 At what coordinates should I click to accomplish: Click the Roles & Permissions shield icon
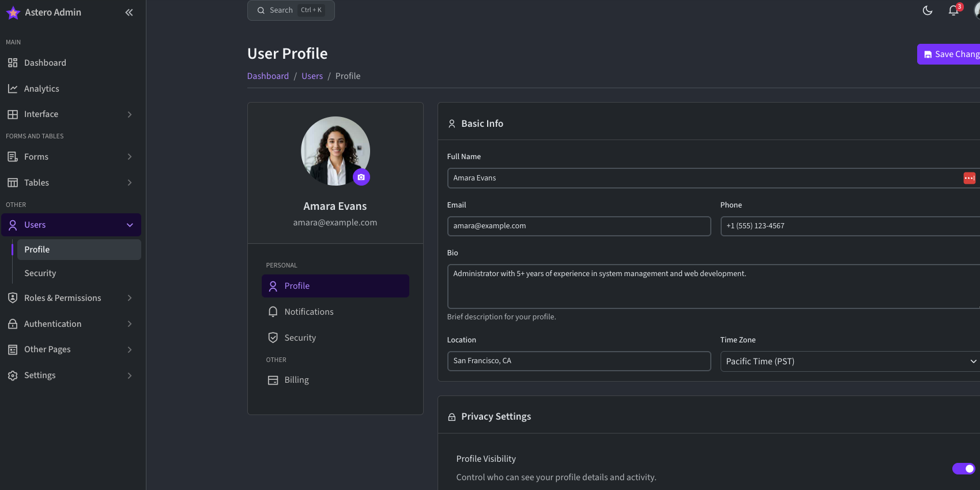[13, 298]
